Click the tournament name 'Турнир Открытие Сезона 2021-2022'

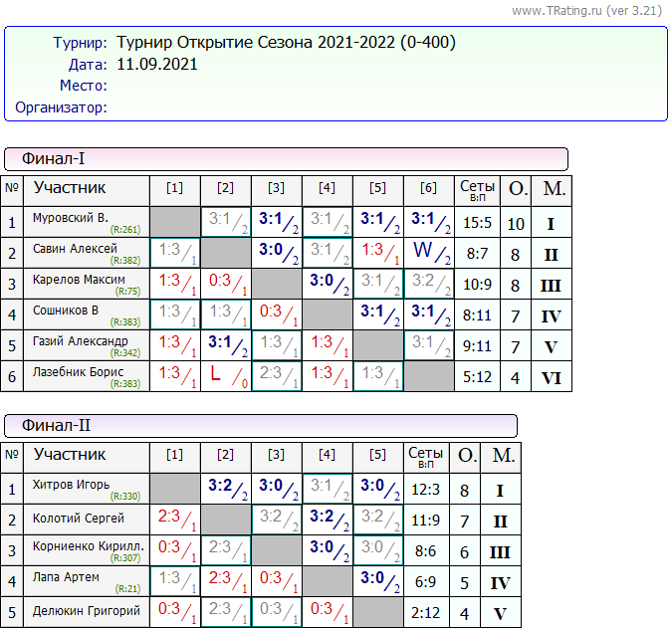[x=287, y=43]
